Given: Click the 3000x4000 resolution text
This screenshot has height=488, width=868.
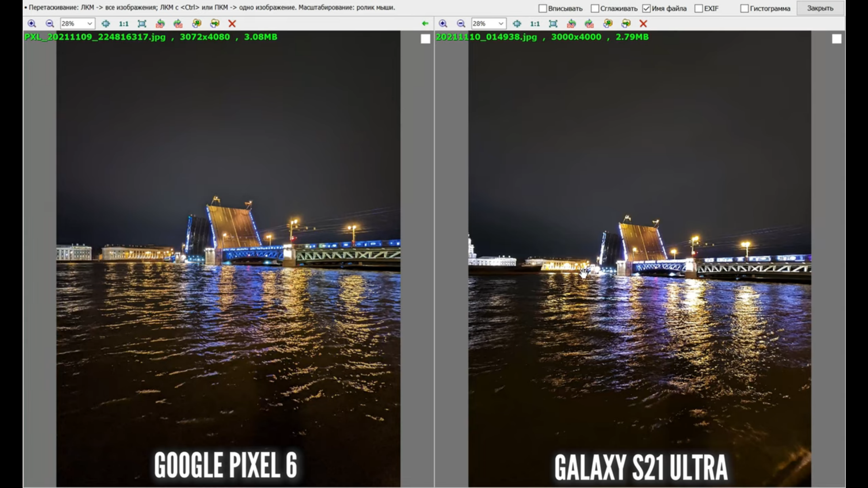Looking at the screenshot, I should pos(576,37).
